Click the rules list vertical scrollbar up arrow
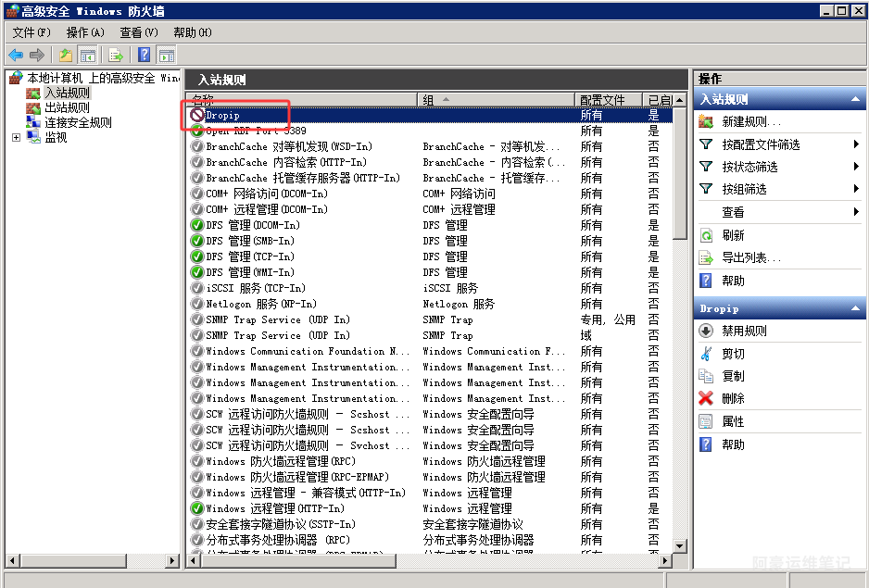This screenshot has width=869, height=588. [679, 100]
